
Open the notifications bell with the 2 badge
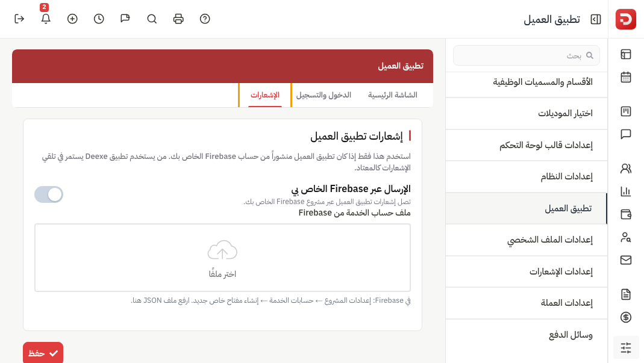point(46,19)
